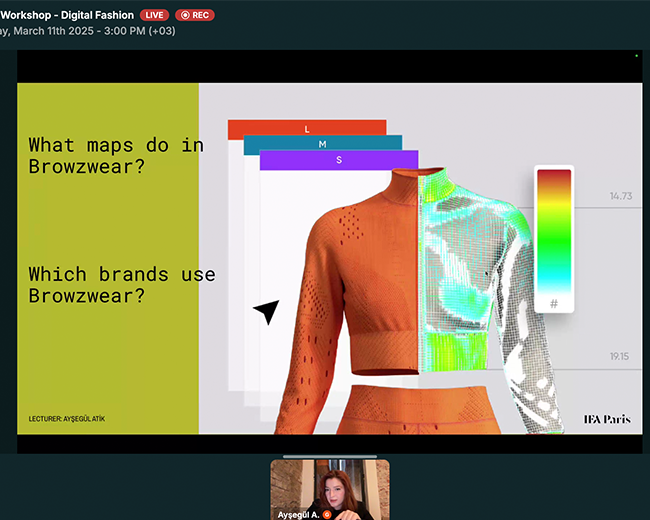The height and width of the screenshot is (520, 650).
Task: Click the REC recording indicator
Action: click(x=195, y=15)
